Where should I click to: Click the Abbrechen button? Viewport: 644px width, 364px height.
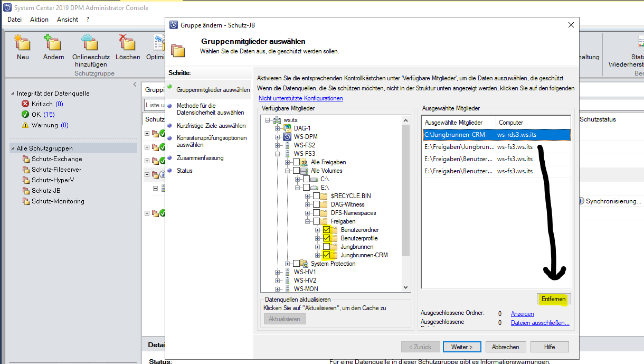click(505, 347)
